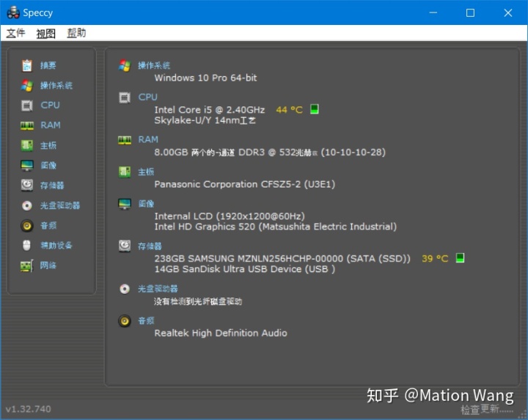This screenshot has height=420, width=528.
Task: Click the 39 °C SSD temperature value
Action: tap(435, 259)
